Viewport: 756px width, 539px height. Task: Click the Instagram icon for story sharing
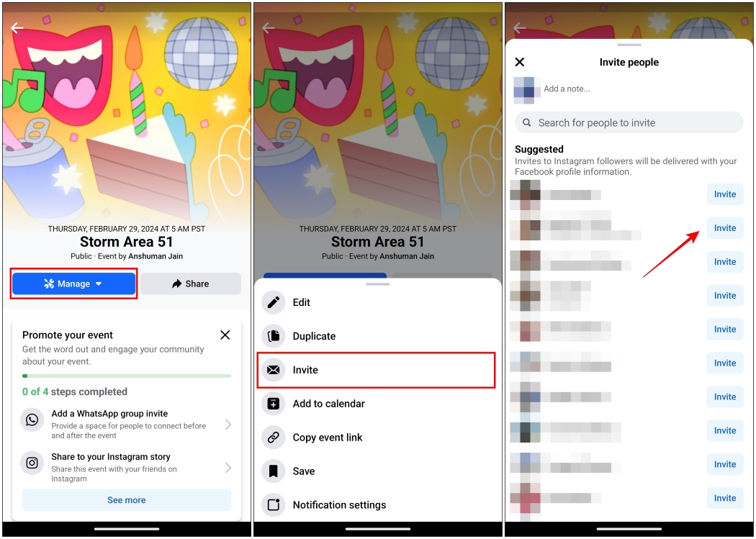[32, 462]
